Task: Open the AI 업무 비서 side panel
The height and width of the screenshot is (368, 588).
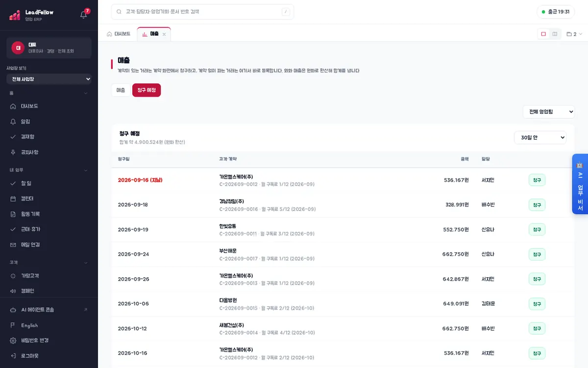Action: (x=580, y=184)
